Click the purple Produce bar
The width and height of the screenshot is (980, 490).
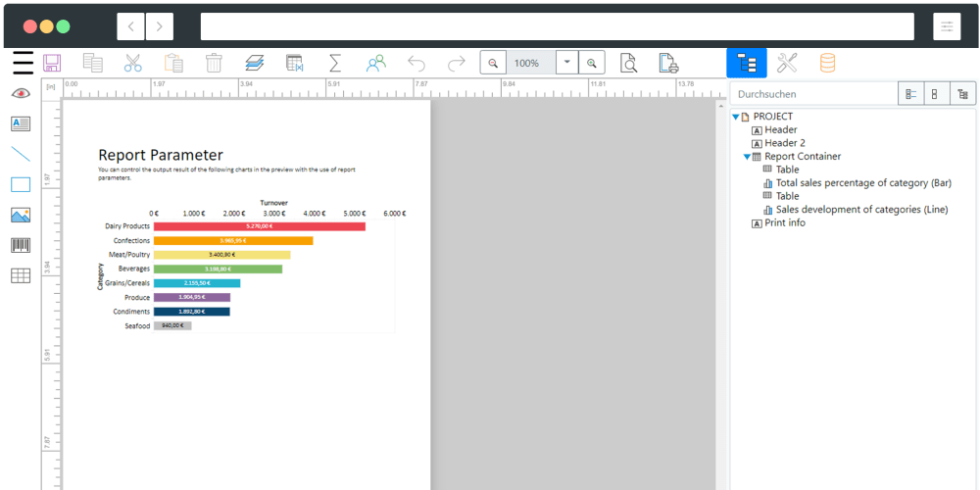coord(192,298)
